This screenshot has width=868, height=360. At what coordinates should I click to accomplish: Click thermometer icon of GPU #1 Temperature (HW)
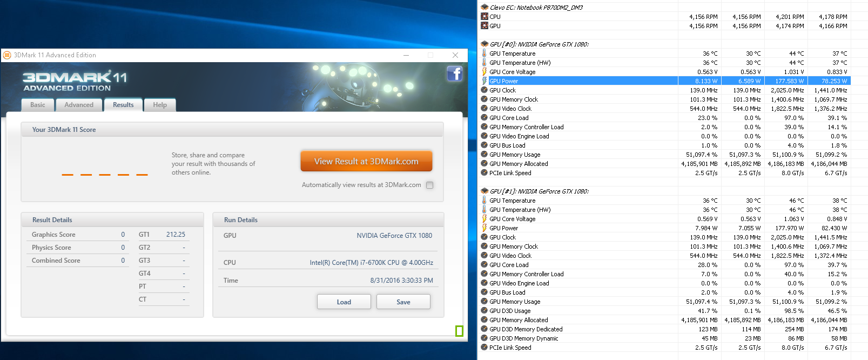pyautogui.click(x=485, y=210)
